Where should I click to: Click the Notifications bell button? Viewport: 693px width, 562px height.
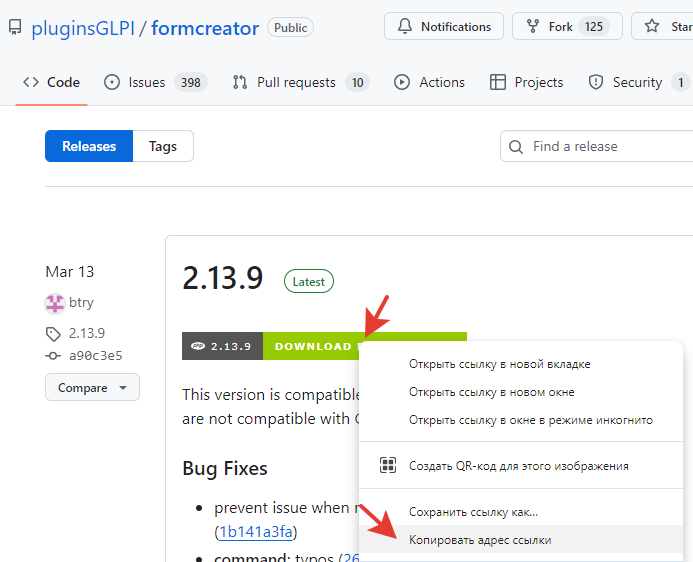(444, 27)
